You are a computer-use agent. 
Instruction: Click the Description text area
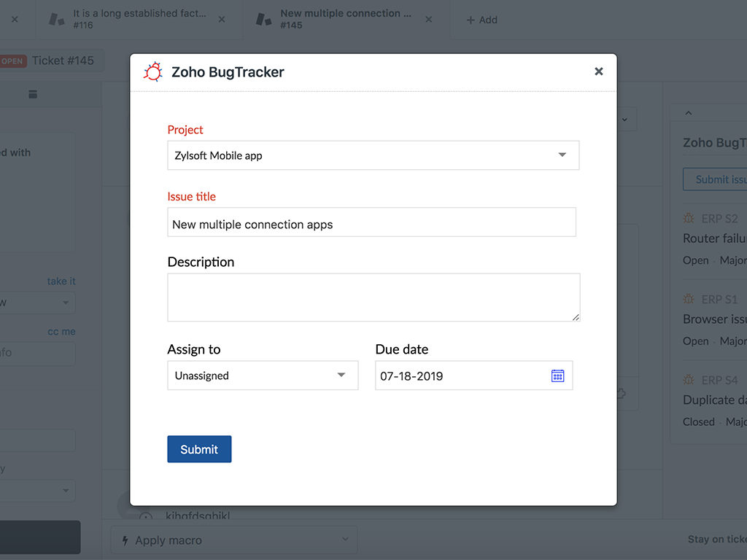373,297
